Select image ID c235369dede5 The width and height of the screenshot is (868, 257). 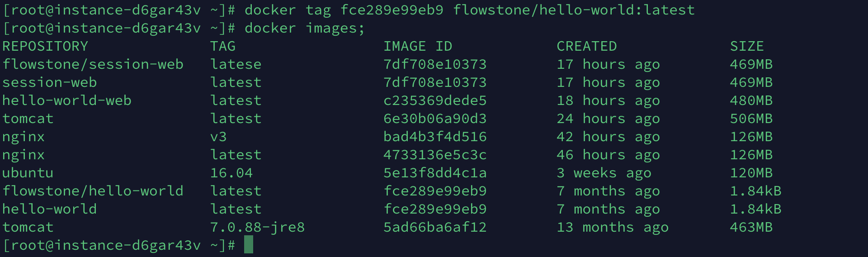click(435, 100)
